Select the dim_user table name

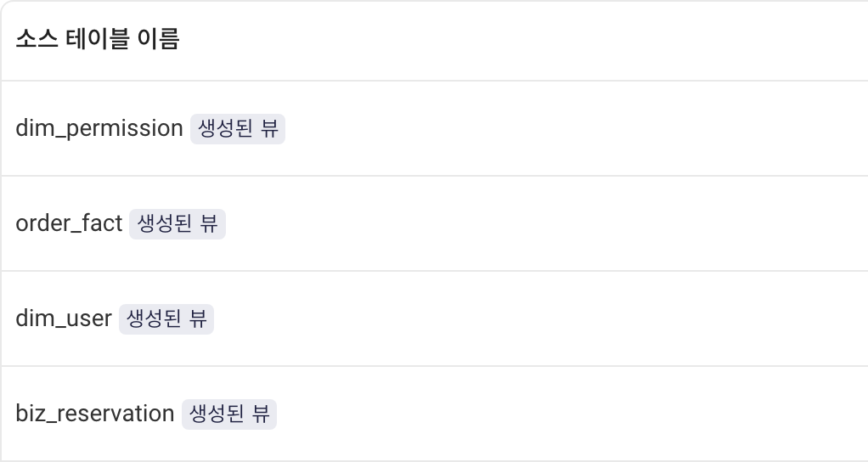(x=64, y=318)
